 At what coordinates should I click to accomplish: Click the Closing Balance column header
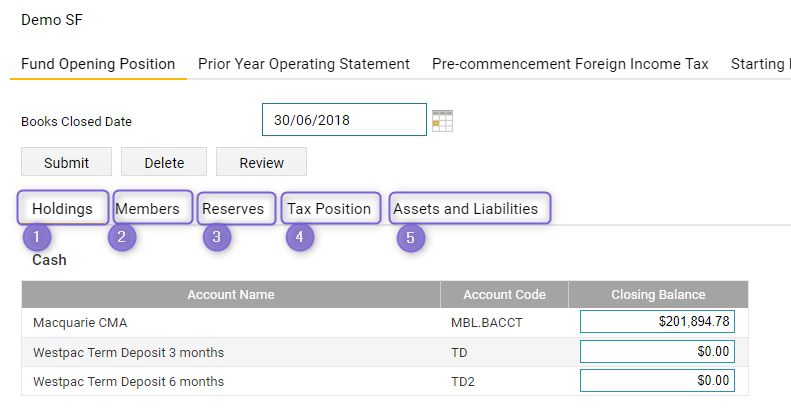coord(658,295)
